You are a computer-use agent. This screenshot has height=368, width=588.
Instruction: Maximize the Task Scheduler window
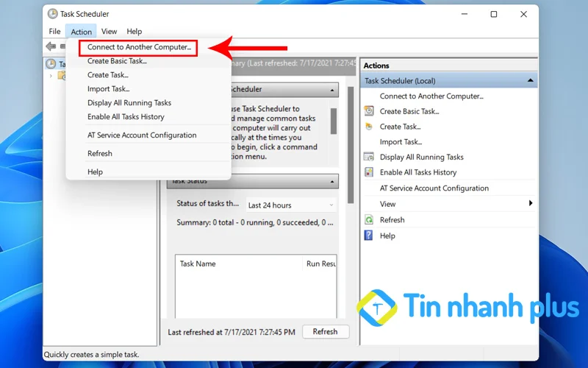pyautogui.click(x=494, y=14)
